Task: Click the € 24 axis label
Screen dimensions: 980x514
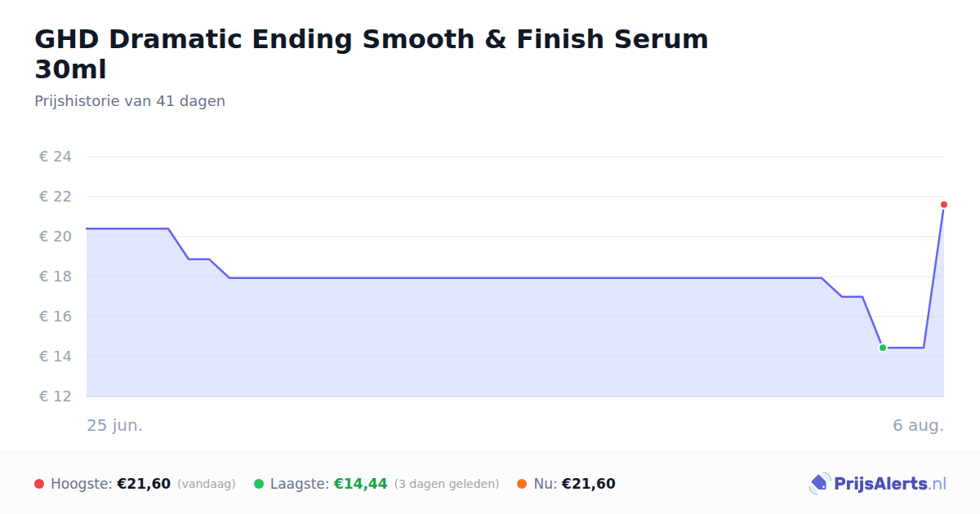Action: tap(56, 157)
